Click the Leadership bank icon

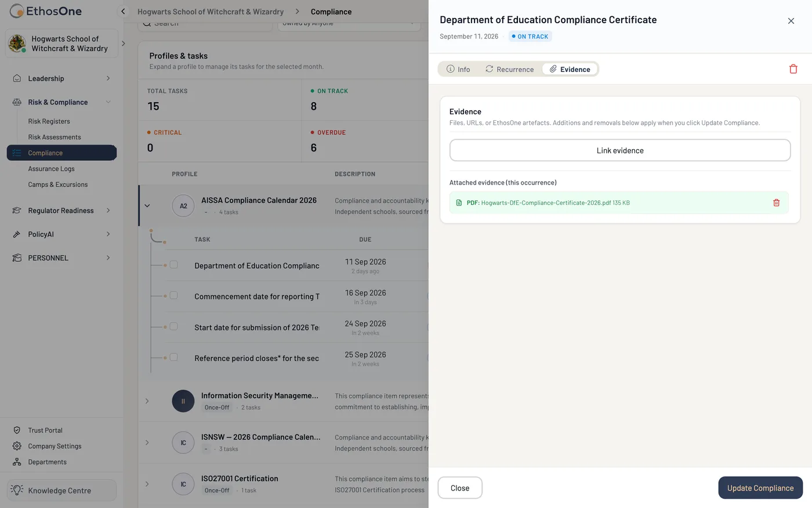coord(17,78)
